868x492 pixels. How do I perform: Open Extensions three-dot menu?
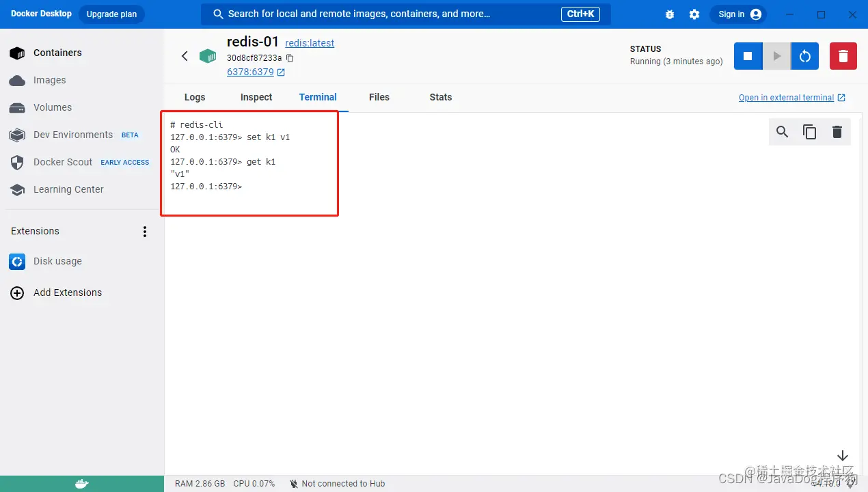[x=145, y=232]
